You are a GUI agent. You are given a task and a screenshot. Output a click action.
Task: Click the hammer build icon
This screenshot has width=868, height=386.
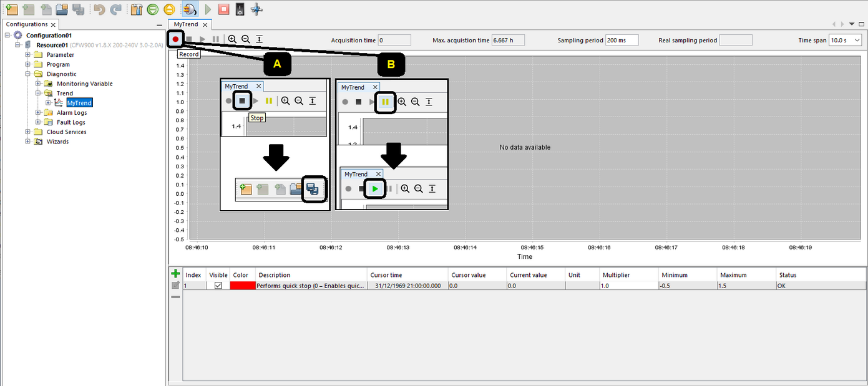pyautogui.click(x=135, y=9)
